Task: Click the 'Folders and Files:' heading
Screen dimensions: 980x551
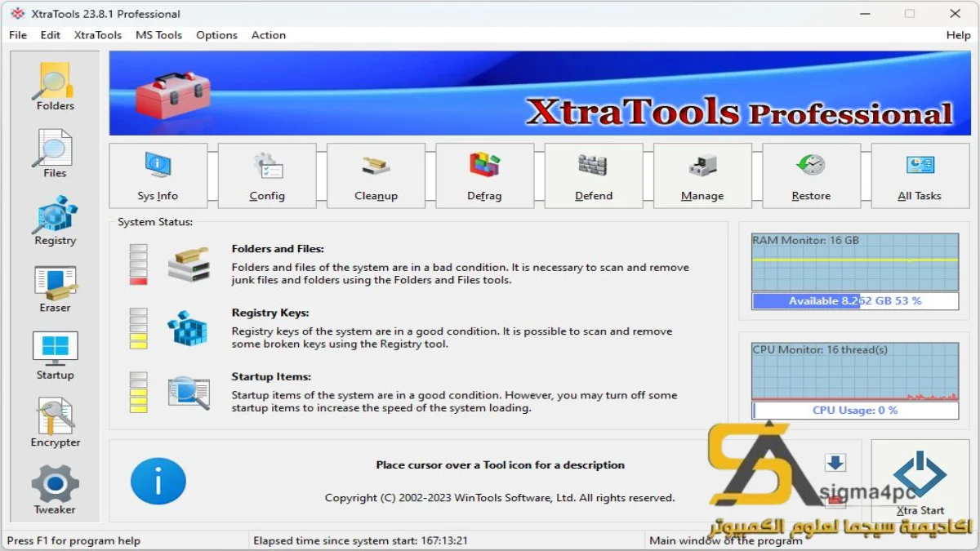Action: coord(278,249)
